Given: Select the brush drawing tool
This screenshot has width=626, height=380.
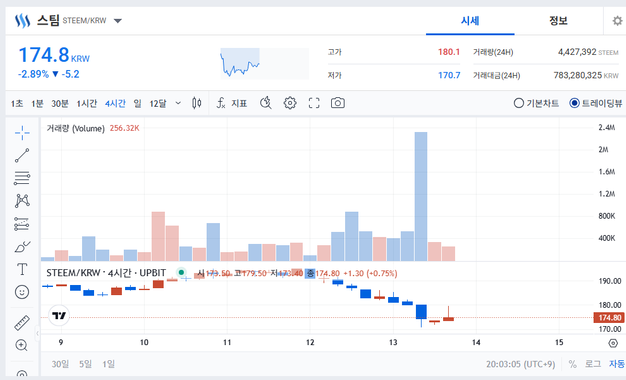Looking at the screenshot, I should click(22, 247).
